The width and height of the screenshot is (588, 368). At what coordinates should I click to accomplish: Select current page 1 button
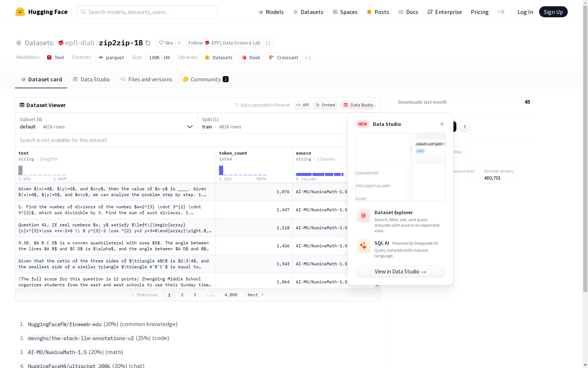[169, 295]
